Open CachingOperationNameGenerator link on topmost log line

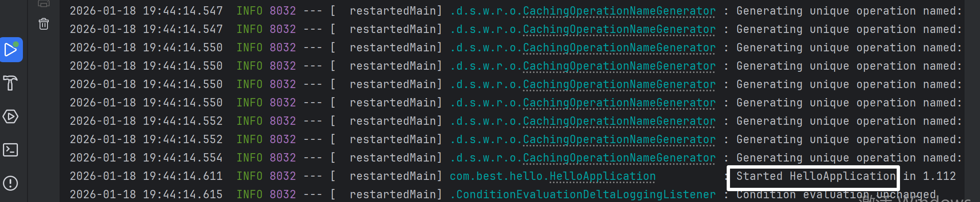point(619,11)
